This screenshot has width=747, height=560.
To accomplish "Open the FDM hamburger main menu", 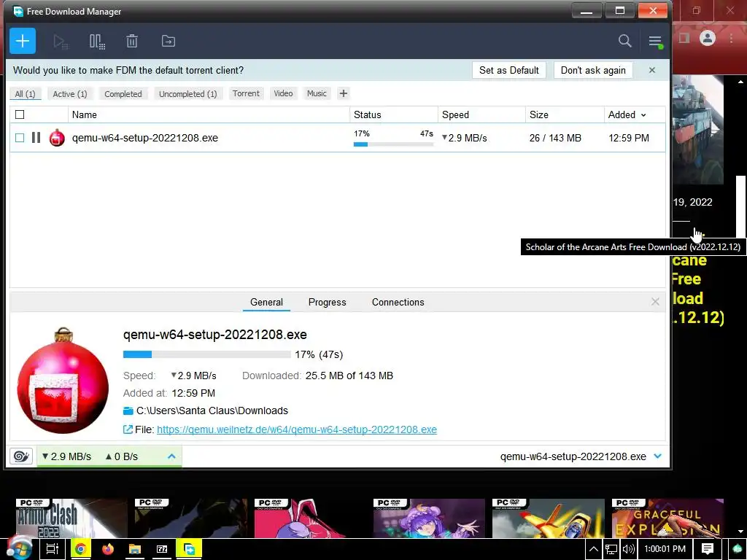I will coord(656,42).
